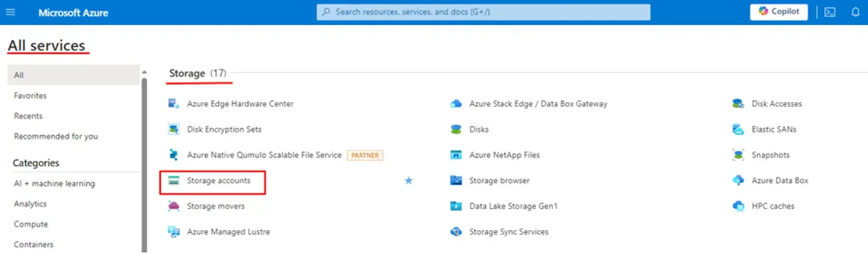Click the Snapshots icon
This screenshot has width=868, height=253.
coord(738,155)
